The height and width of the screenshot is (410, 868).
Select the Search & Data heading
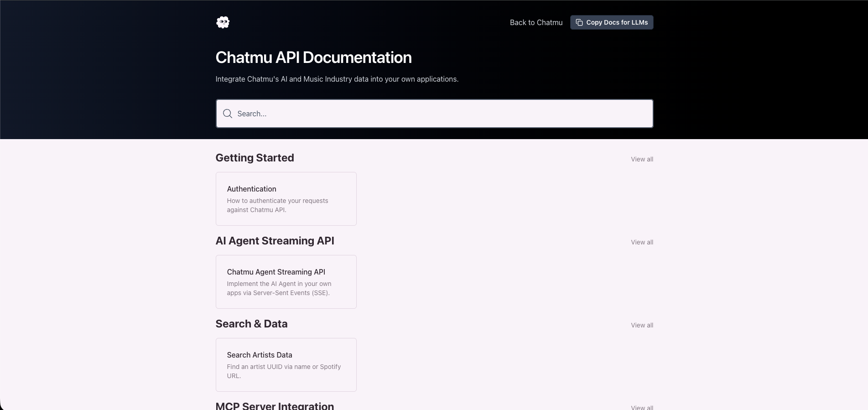pos(251,324)
